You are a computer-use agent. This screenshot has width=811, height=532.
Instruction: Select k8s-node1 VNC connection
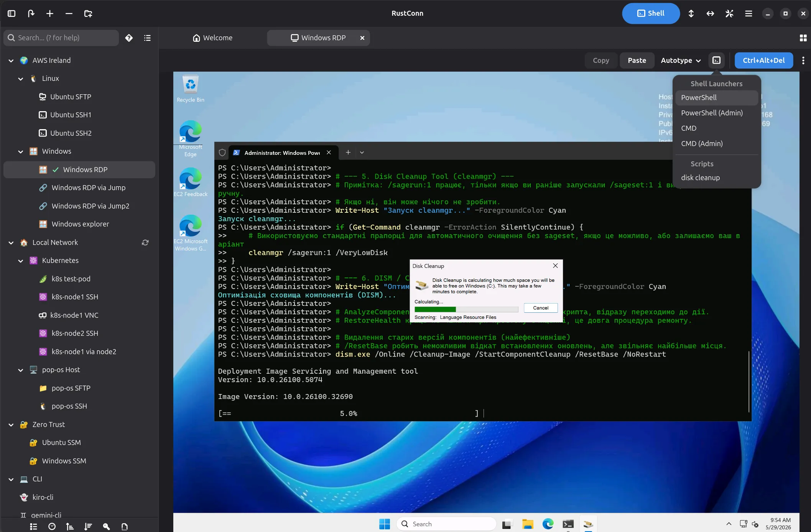[x=79, y=315]
